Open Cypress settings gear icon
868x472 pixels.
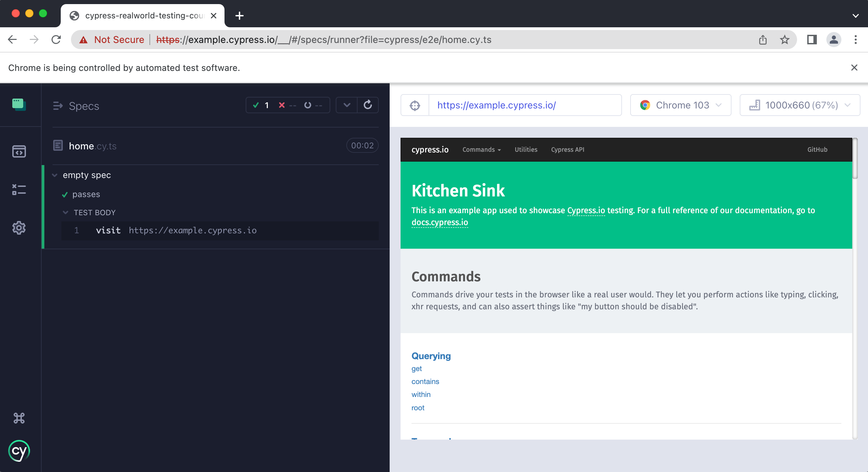[19, 228]
